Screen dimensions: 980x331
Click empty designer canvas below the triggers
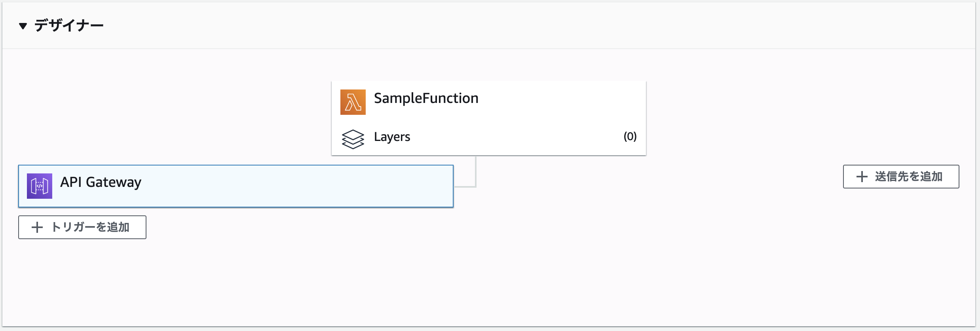[396, 277]
